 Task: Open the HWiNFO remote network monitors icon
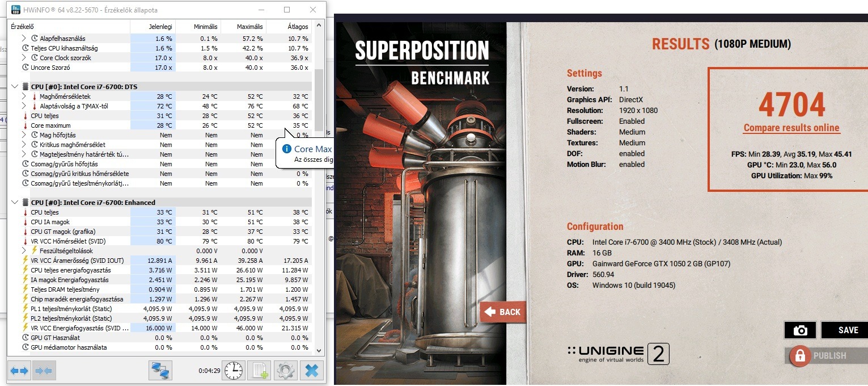(160, 371)
